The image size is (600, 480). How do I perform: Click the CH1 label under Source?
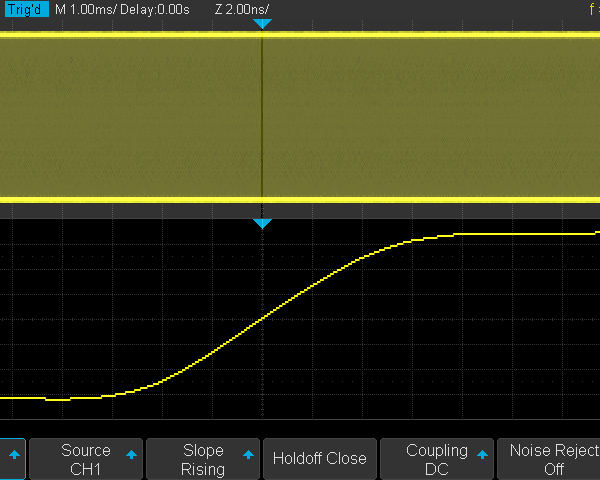[86, 469]
